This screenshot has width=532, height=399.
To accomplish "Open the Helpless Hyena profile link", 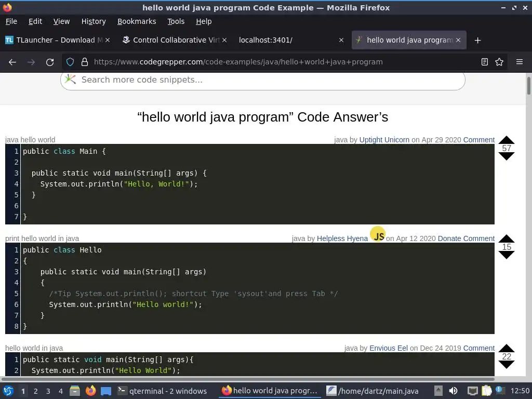I will coord(342,238).
